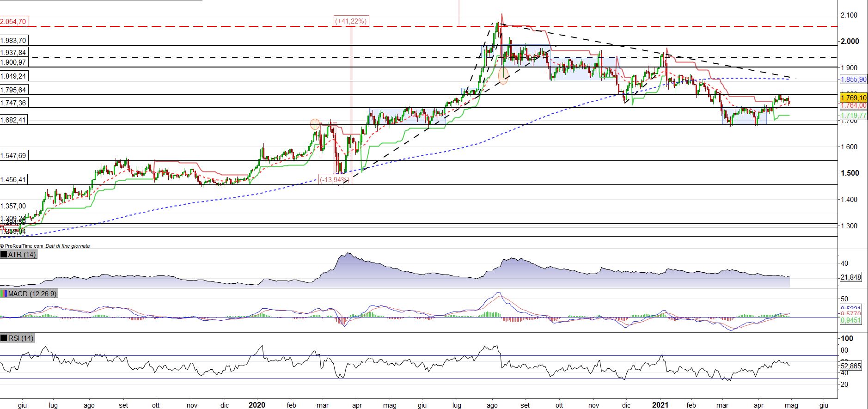This screenshot has width=868, height=409.
Task: Click the 1.983,70 horizontal level label
Action: click(14, 41)
